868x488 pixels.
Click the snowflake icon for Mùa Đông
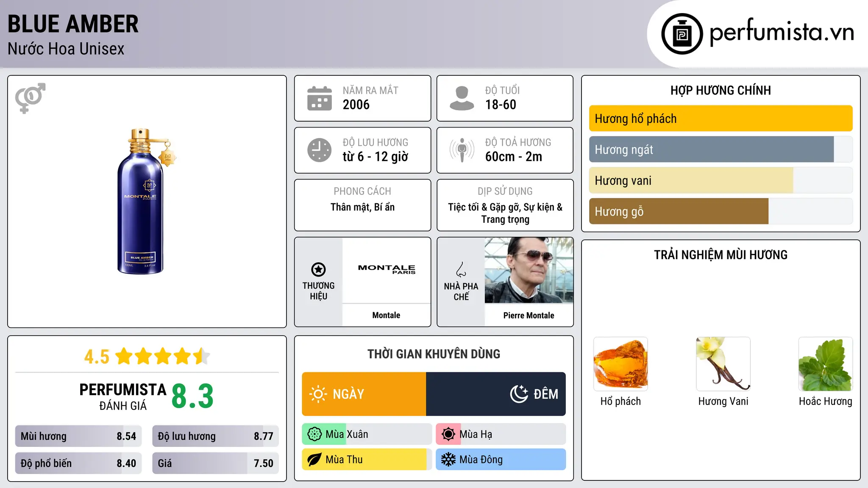448,460
